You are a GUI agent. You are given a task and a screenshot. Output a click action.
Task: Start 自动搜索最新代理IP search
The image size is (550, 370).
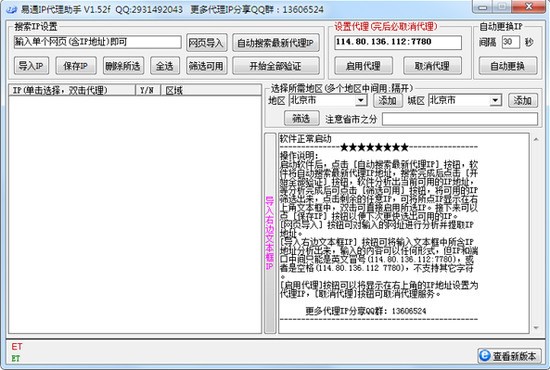pos(276,43)
